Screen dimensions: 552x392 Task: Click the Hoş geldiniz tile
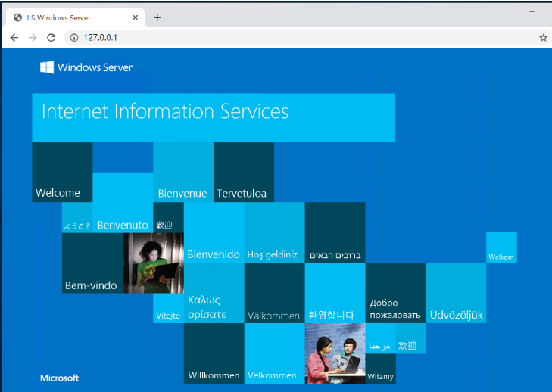(x=275, y=232)
